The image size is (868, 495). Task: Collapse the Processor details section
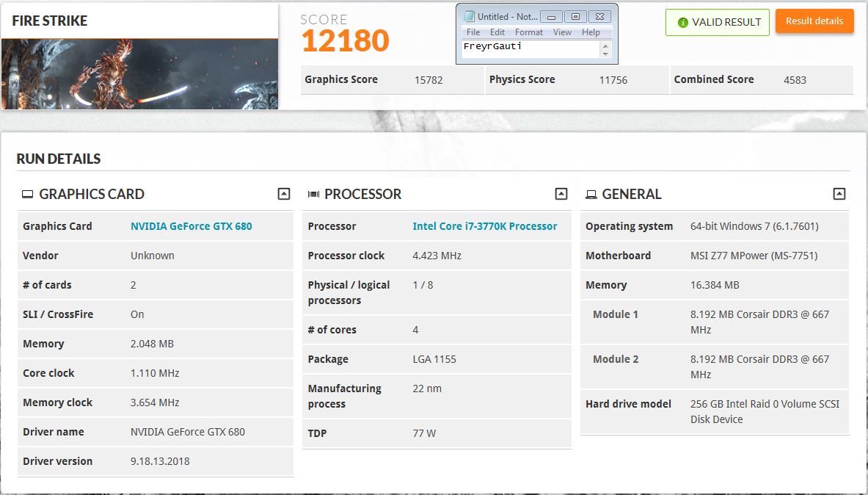(x=561, y=194)
